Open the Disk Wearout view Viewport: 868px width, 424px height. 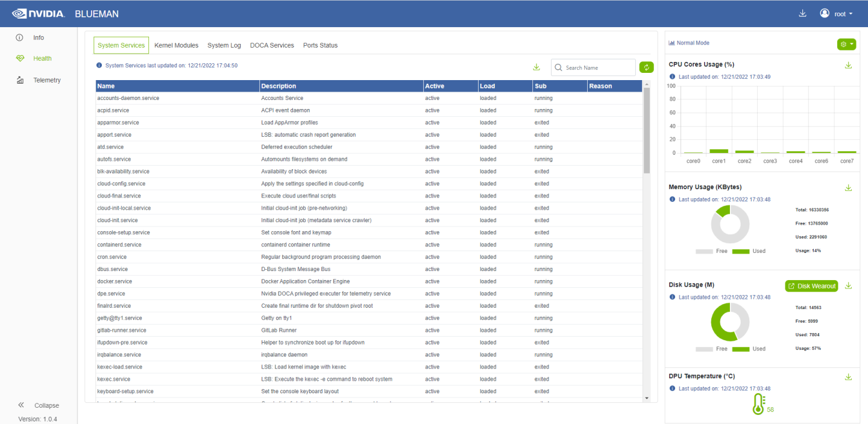(x=811, y=285)
